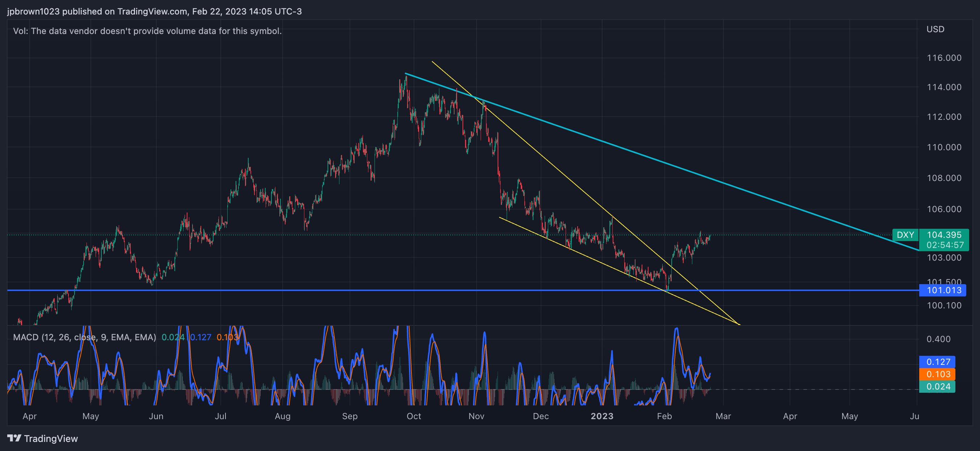Click the blue 0.127 MACD value tag
Viewport: 980px width, 451px height.
937,362
